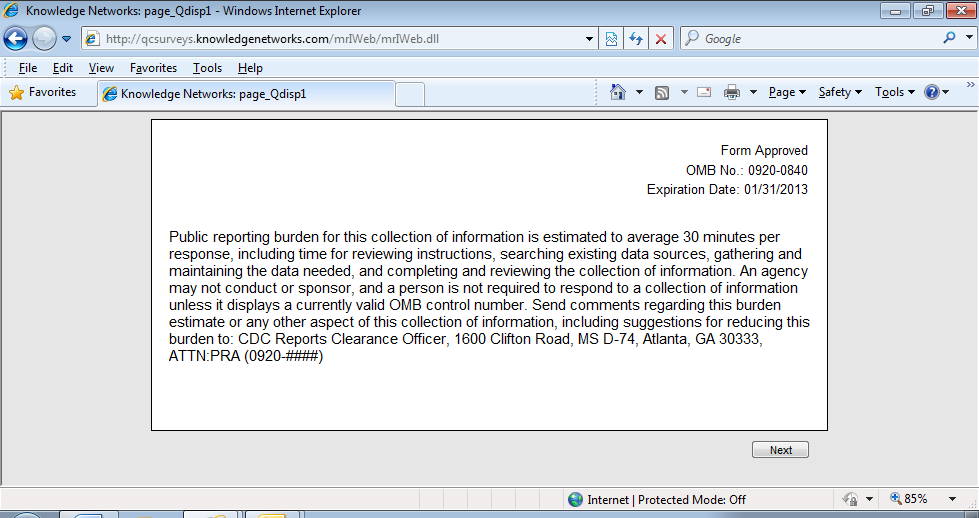Viewport: 979px width, 518px height.
Task: Stop loading with the red X icon
Action: pyautogui.click(x=661, y=39)
